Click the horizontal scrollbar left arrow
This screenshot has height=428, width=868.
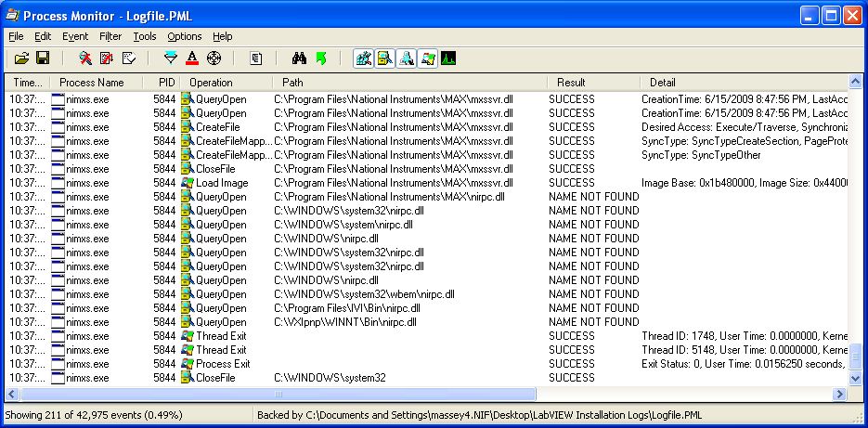(12, 395)
